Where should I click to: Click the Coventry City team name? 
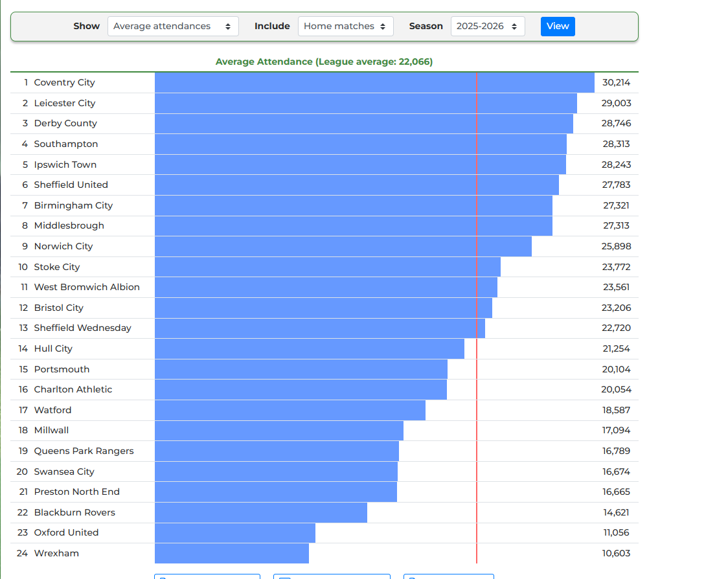coord(64,82)
